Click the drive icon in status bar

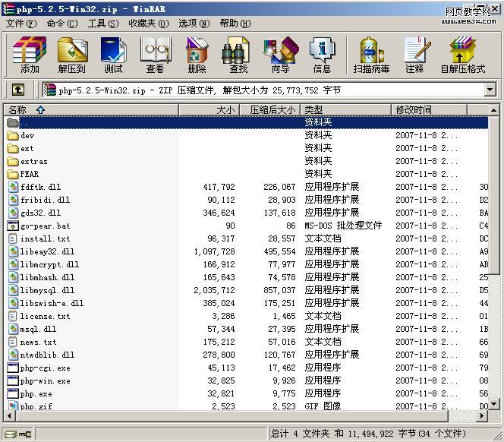[x=11, y=434]
